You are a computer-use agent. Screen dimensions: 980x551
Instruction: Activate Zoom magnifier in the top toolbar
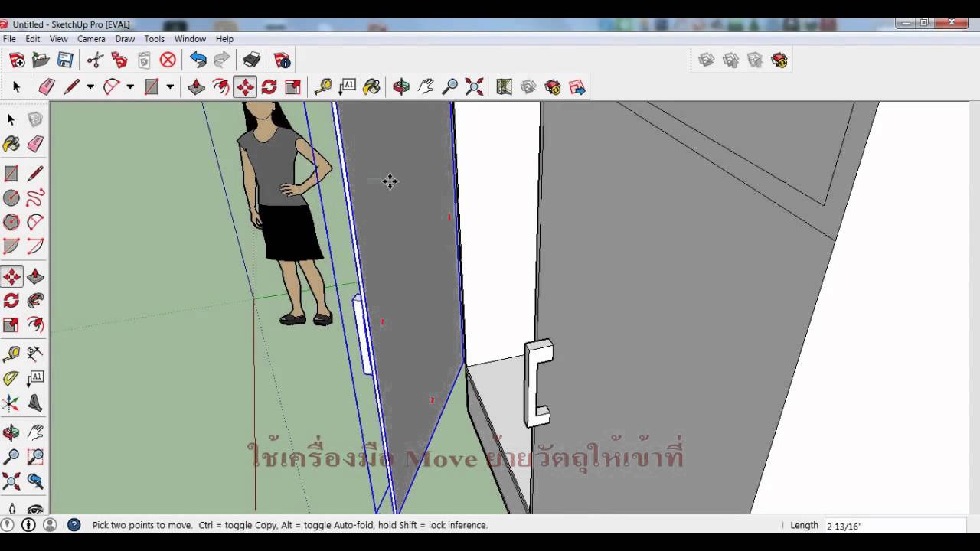pos(450,86)
